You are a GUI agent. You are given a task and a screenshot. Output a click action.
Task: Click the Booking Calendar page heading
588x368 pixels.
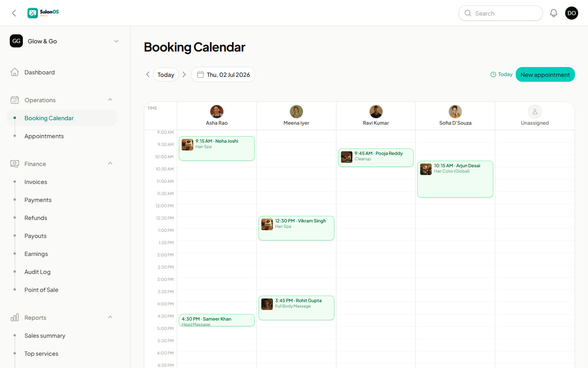pos(194,47)
